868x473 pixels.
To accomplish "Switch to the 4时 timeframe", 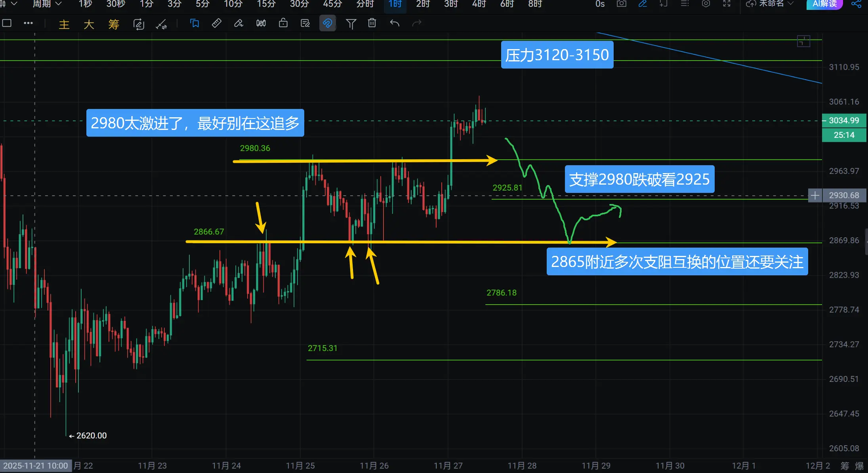I will point(479,4).
